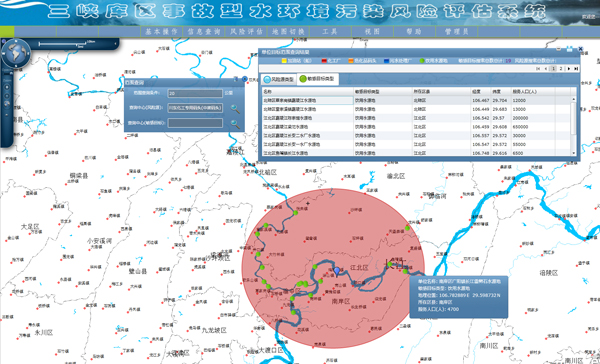600x364 pixels.
Task: Jump to the last results page
Action: pos(576,69)
